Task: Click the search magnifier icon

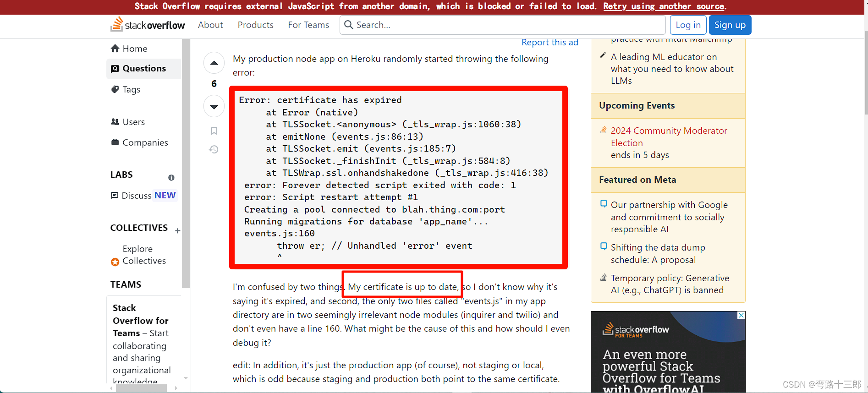Action: (349, 25)
